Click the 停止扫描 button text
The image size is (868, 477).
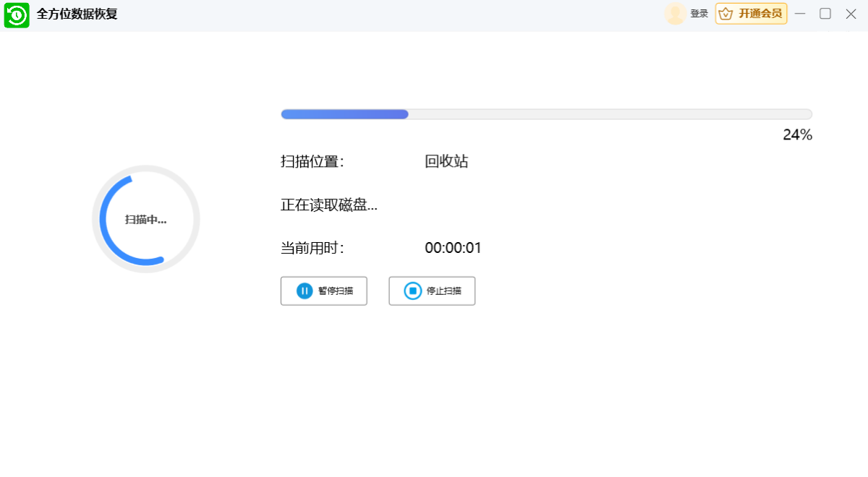[443, 291]
